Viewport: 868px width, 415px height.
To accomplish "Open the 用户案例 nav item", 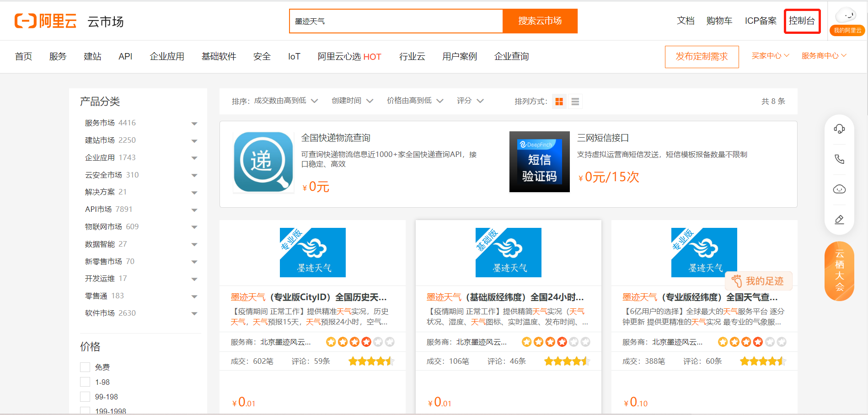I will point(460,56).
